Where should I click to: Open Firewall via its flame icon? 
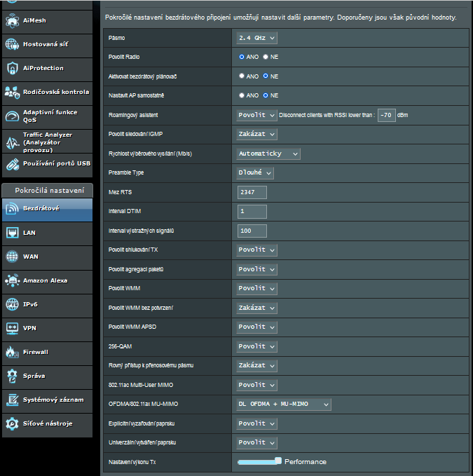click(12, 352)
